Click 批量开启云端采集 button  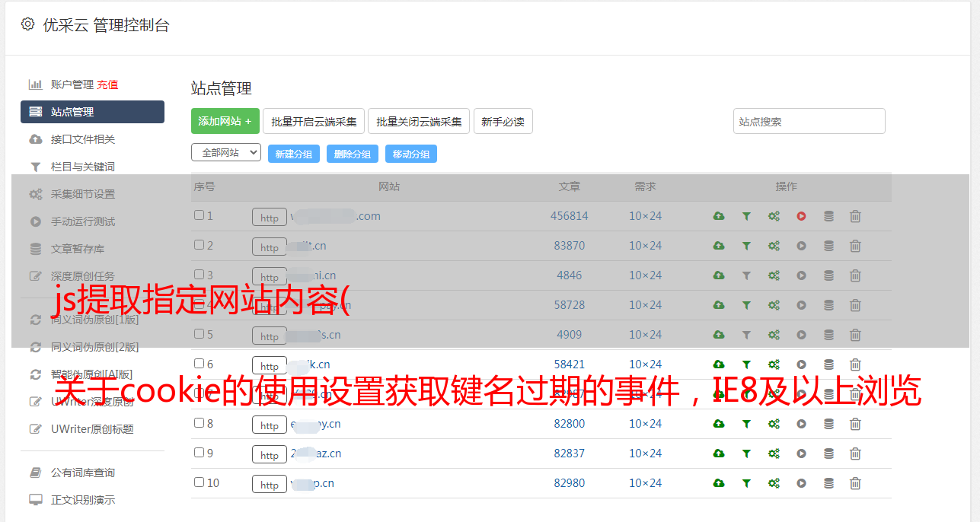tap(314, 121)
